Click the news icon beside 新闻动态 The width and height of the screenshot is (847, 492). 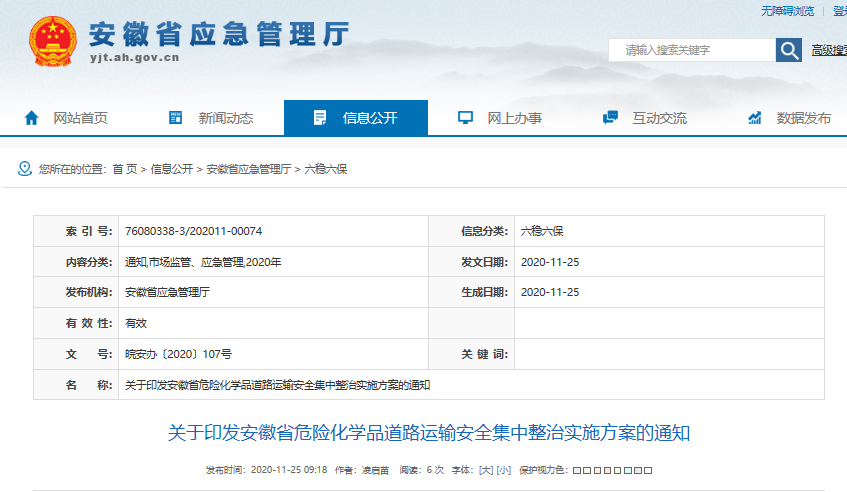coord(176,118)
